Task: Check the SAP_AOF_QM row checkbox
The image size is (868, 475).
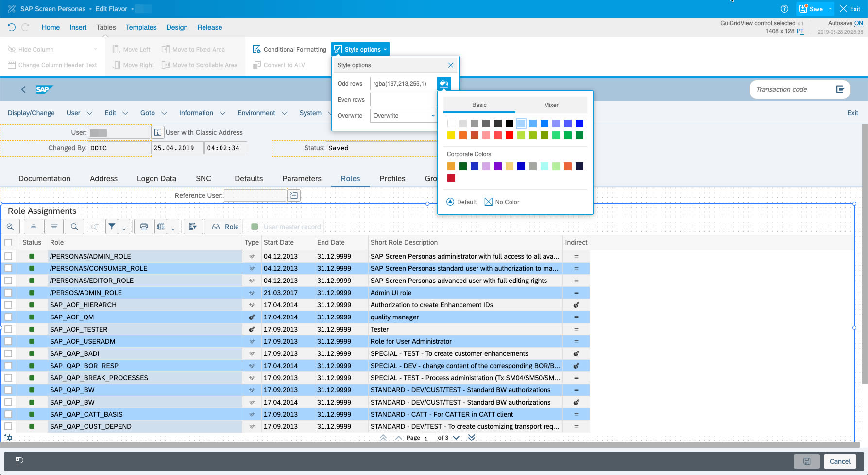Action: click(x=8, y=317)
